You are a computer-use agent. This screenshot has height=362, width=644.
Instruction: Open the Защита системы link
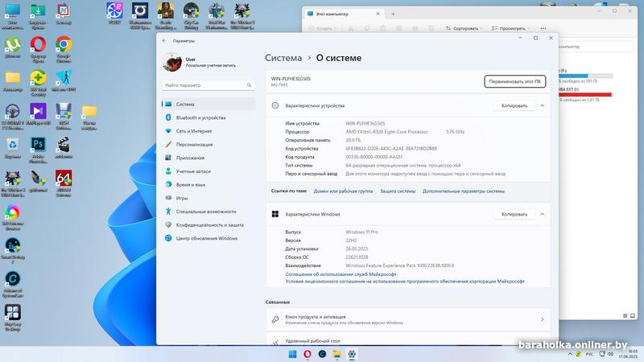tap(398, 191)
